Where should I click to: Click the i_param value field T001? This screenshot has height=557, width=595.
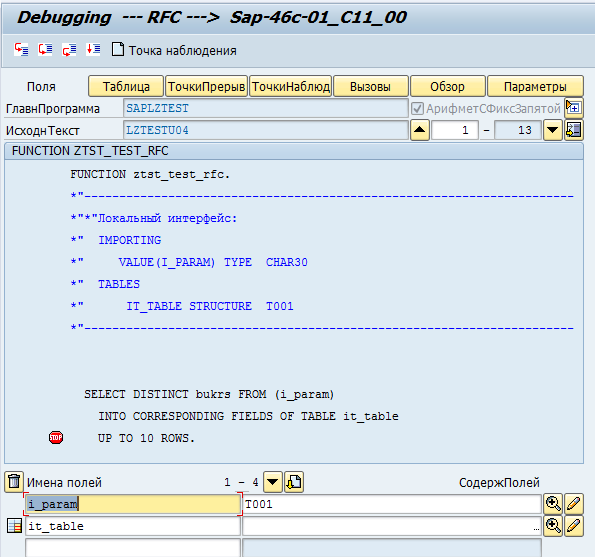tap(392, 504)
